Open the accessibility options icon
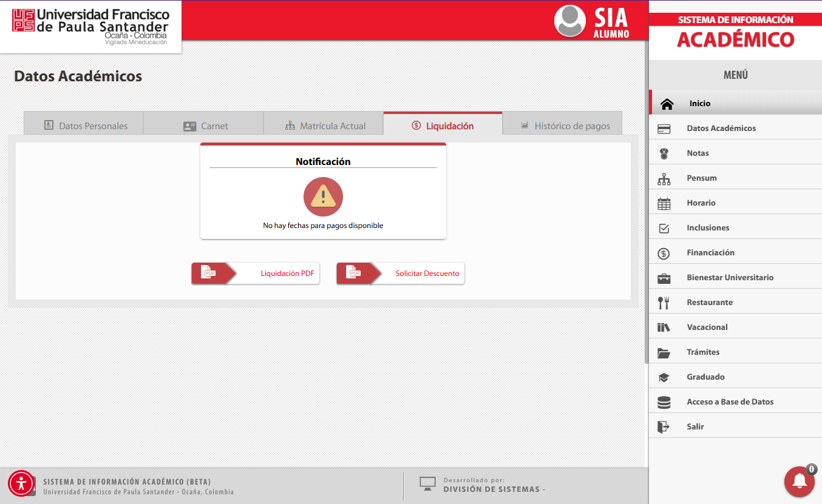Screen dimensions: 822x504 point(22,483)
